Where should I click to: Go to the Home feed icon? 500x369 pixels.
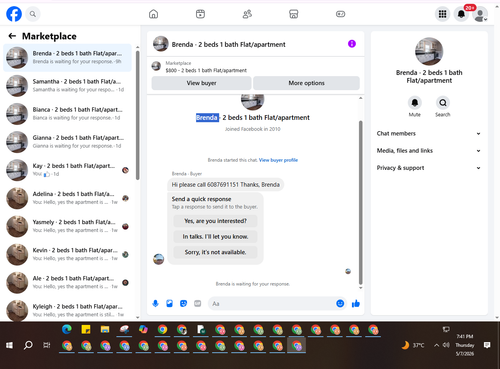(153, 14)
